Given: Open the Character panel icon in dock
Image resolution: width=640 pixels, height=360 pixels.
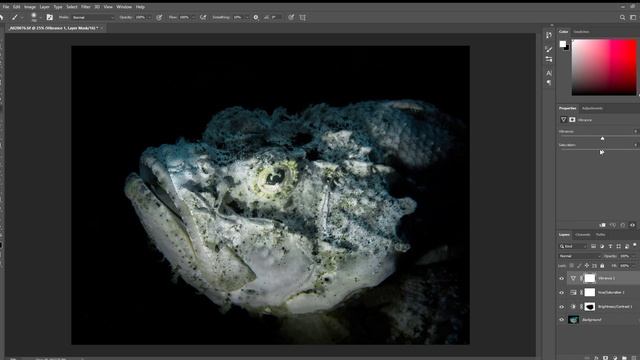Looking at the screenshot, I should [549, 73].
